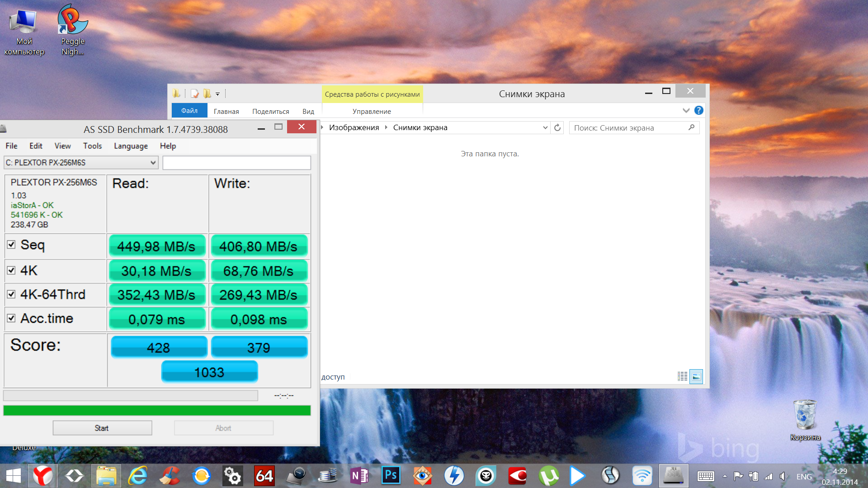Click the refresh button in Explorer address bar

[557, 128]
